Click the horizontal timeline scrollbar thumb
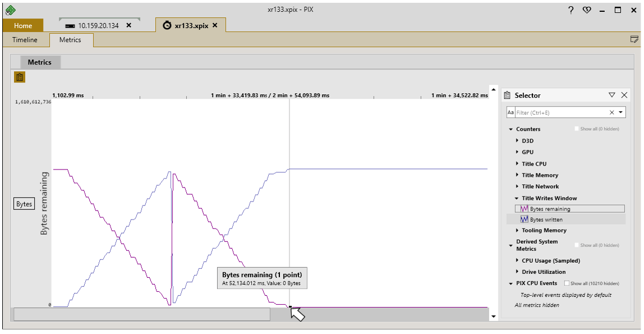This screenshot has height=334, width=644. coord(142,314)
